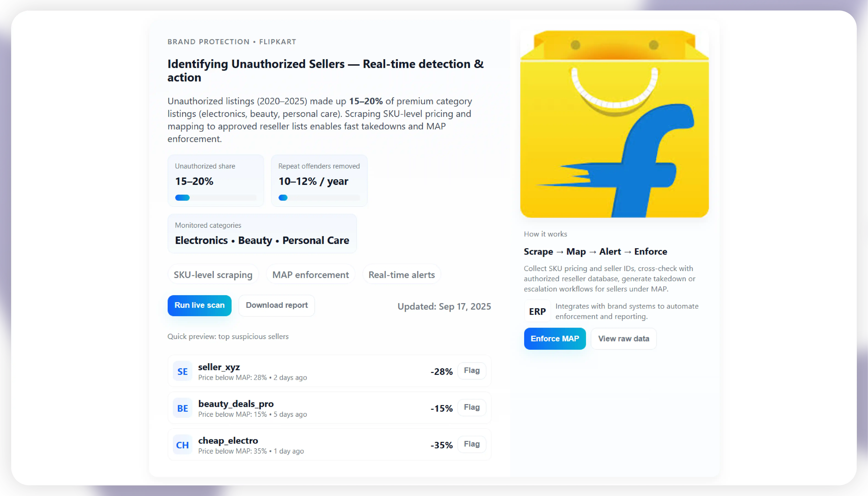Viewport: 868px width, 496px height.
Task: Select the MAP enforcement tag
Action: click(x=310, y=275)
